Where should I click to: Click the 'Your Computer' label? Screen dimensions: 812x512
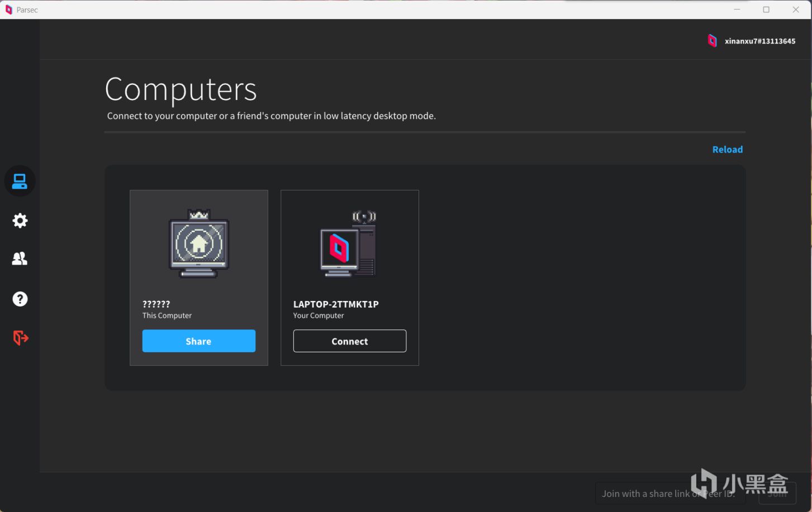click(x=319, y=315)
